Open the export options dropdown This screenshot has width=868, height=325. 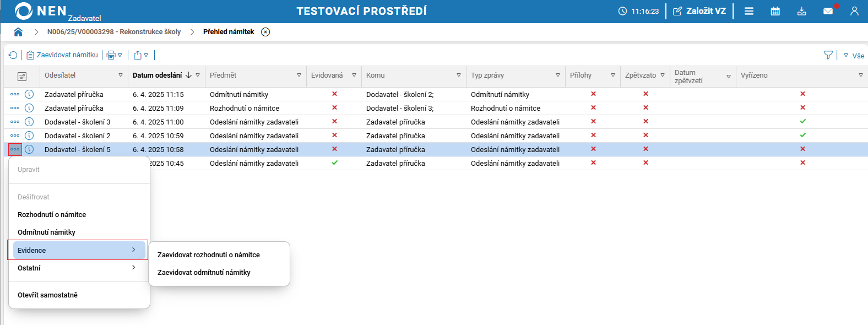point(141,55)
